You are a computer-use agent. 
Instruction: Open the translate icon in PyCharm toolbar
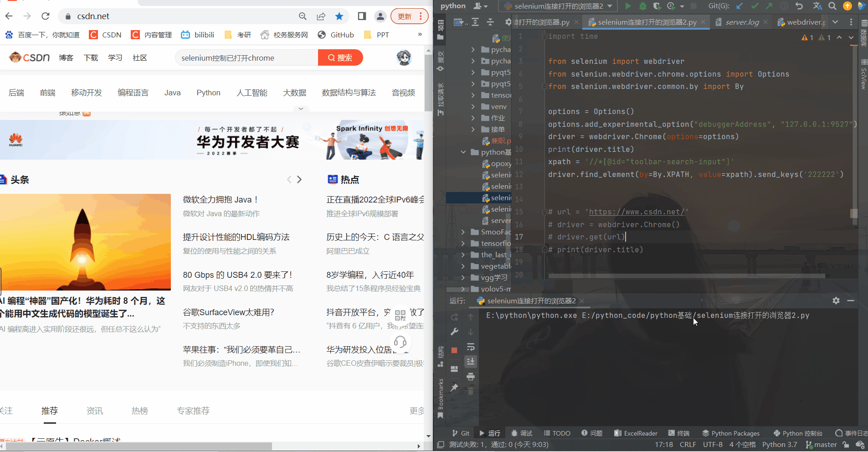[817, 6]
